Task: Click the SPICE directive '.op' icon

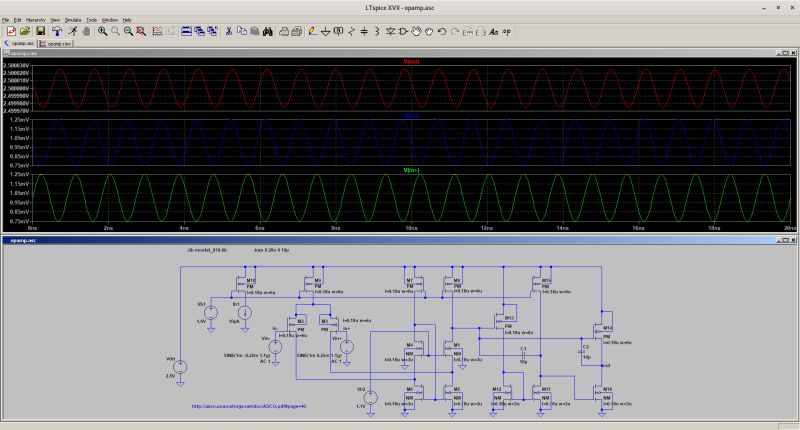Action: coord(506,32)
